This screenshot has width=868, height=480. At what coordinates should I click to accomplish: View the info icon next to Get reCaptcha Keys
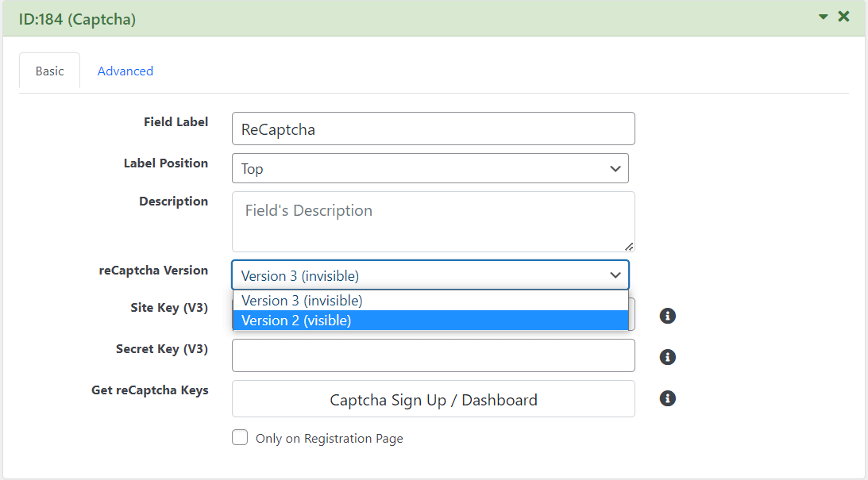pos(667,398)
